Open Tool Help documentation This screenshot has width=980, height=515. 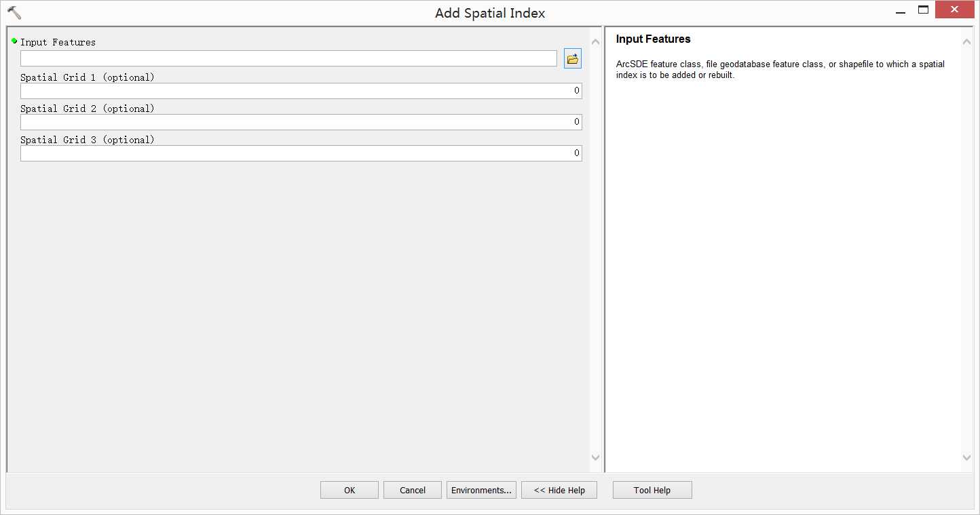pos(652,490)
